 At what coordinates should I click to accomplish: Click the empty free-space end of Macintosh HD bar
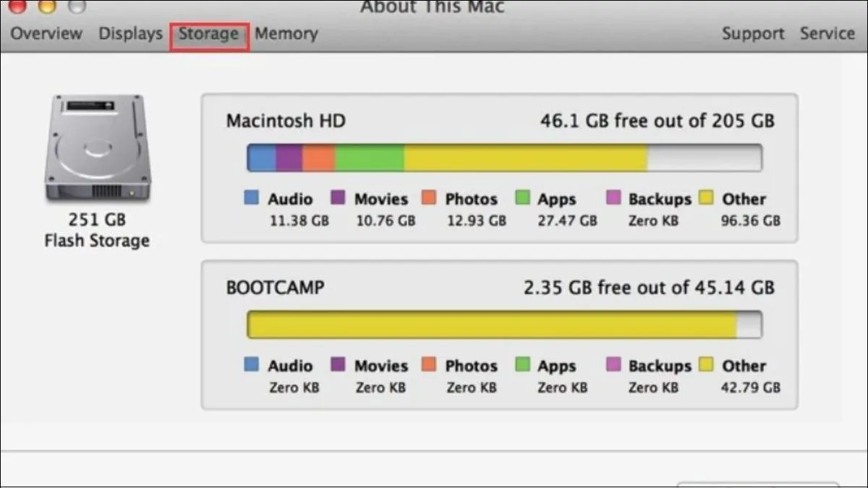pos(704,158)
